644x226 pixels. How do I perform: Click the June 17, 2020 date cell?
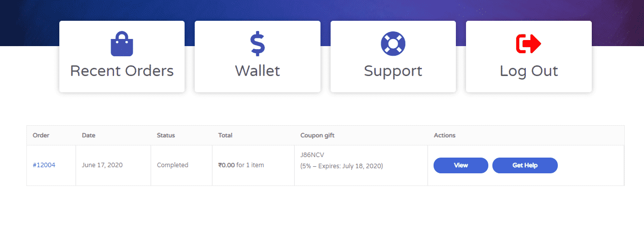(102, 165)
